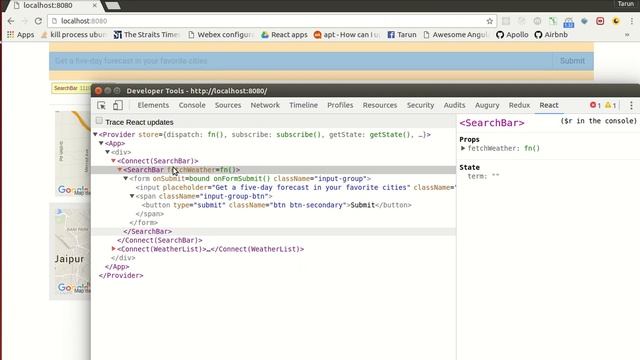Switch to the Resources tab
The width and height of the screenshot is (640, 360).
(x=380, y=105)
